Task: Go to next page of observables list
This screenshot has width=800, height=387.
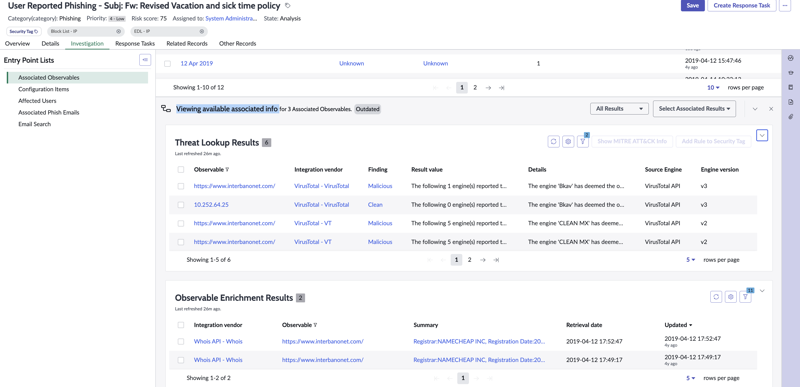Action: pyautogui.click(x=488, y=88)
